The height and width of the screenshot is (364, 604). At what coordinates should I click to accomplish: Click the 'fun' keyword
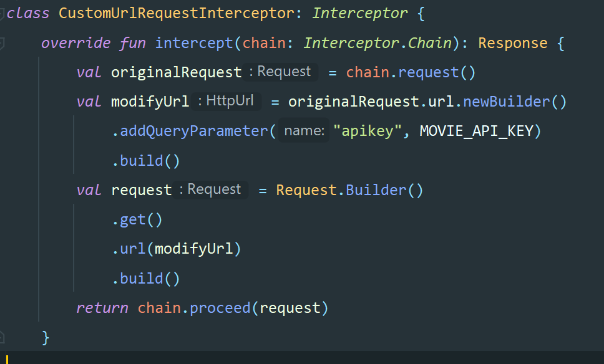[x=132, y=43]
